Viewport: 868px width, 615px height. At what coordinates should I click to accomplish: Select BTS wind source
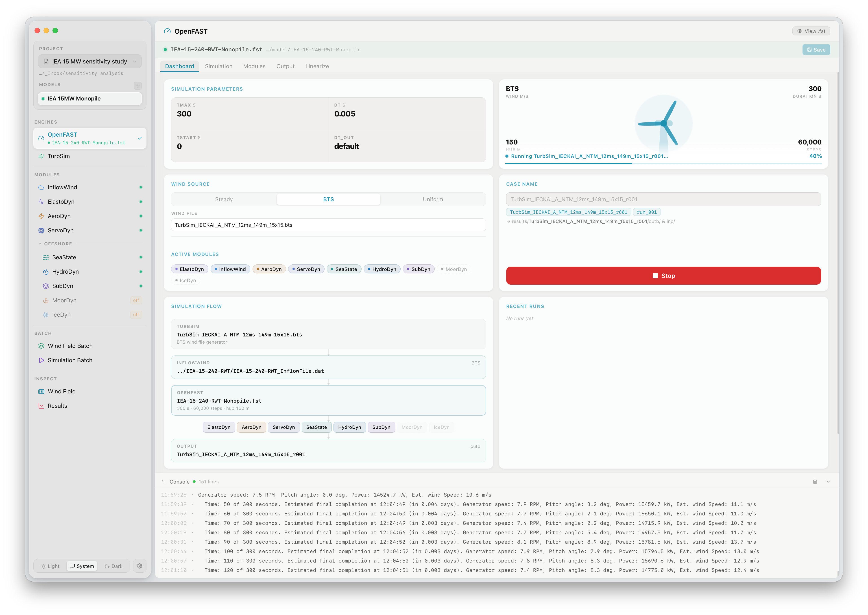click(x=328, y=200)
